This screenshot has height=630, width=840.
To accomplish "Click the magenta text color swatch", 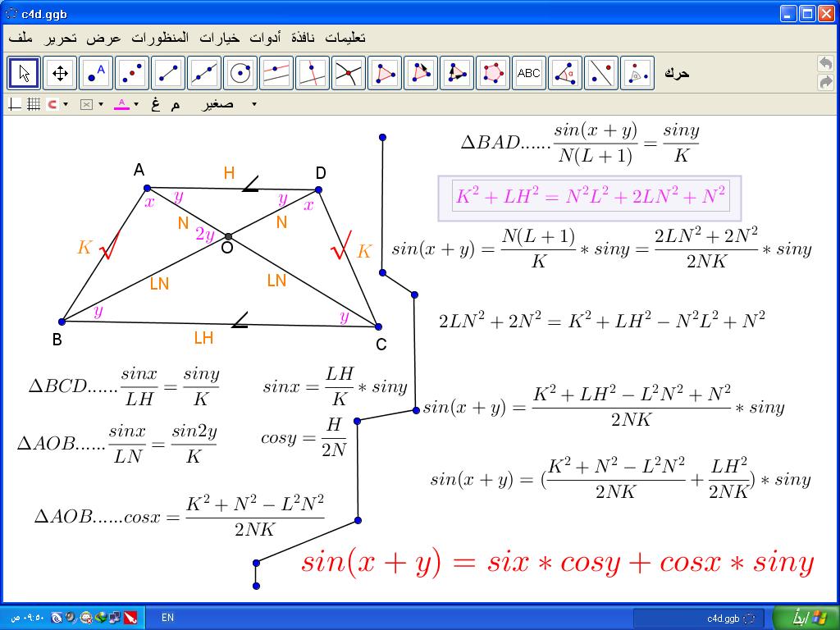I will [x=121, y=104].
